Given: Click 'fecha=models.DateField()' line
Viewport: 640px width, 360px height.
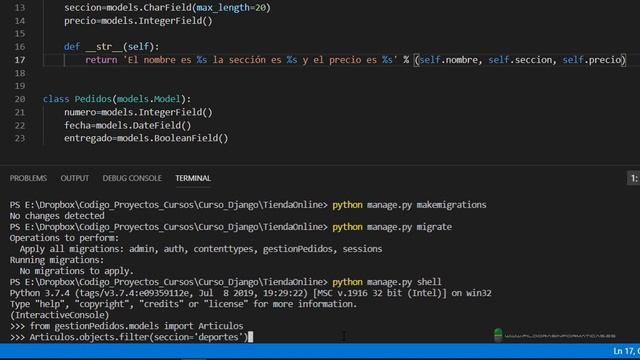Looking at the screenshot, I should pyautogui.click(x=127, y=125).
